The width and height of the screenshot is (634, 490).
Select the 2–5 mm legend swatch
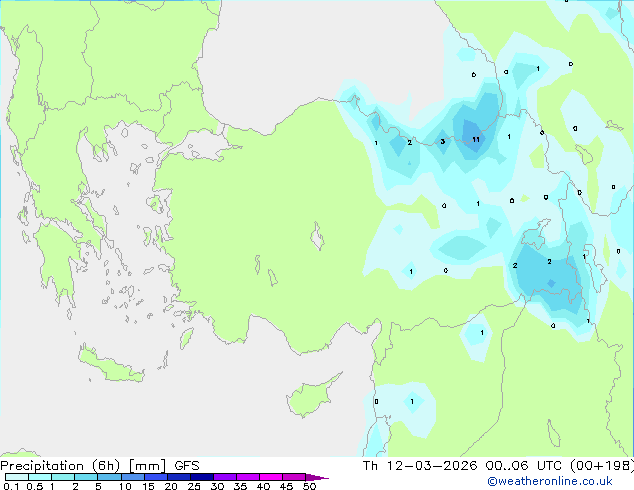[86, 477]
